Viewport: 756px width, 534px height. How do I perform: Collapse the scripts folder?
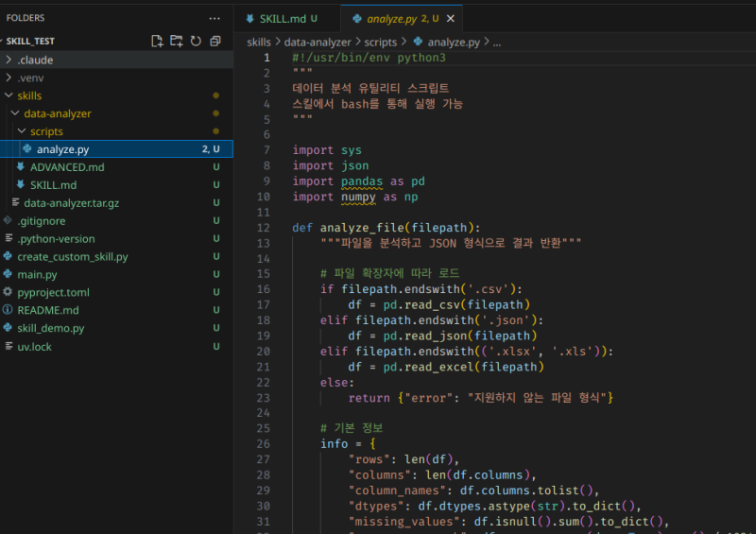(x=45, y=131)
